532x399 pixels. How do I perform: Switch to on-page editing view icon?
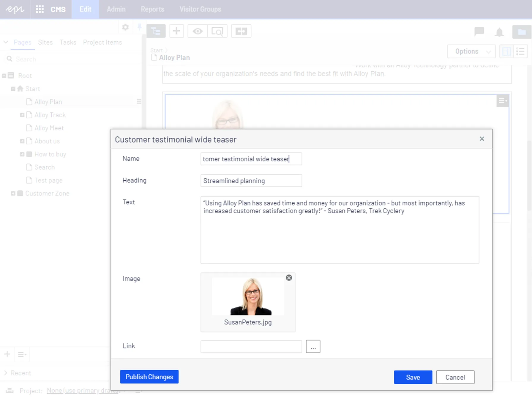[x=506, y=51]
